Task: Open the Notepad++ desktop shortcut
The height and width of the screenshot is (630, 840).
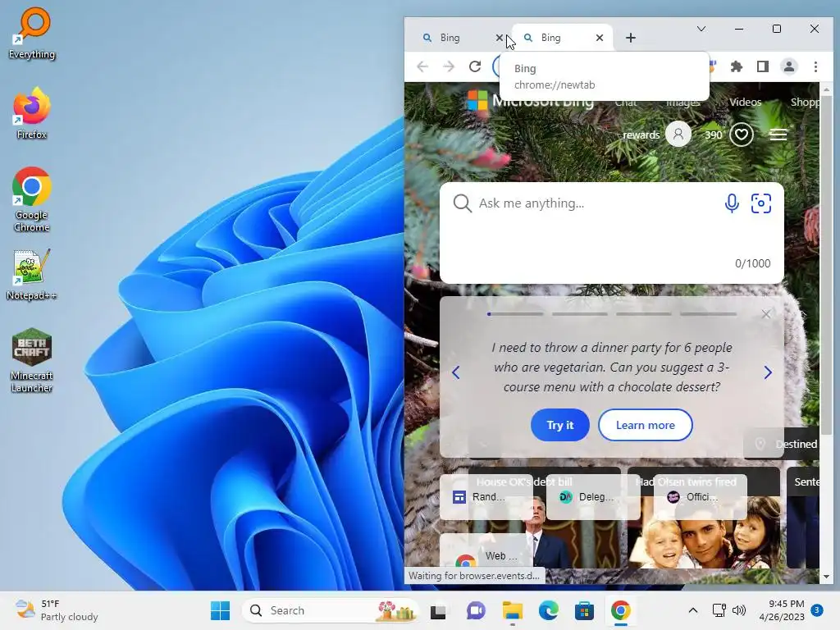Action: (32, 274)
